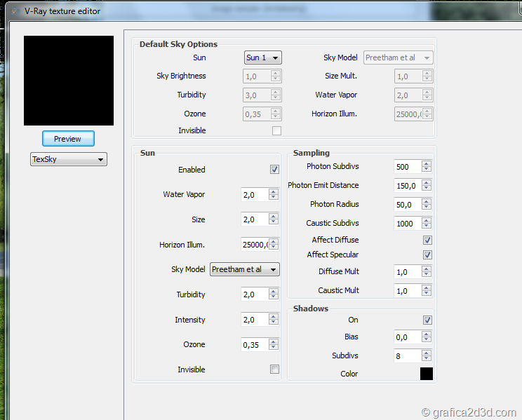Click the Caustic Subdivs value field

tap(407, 224)
